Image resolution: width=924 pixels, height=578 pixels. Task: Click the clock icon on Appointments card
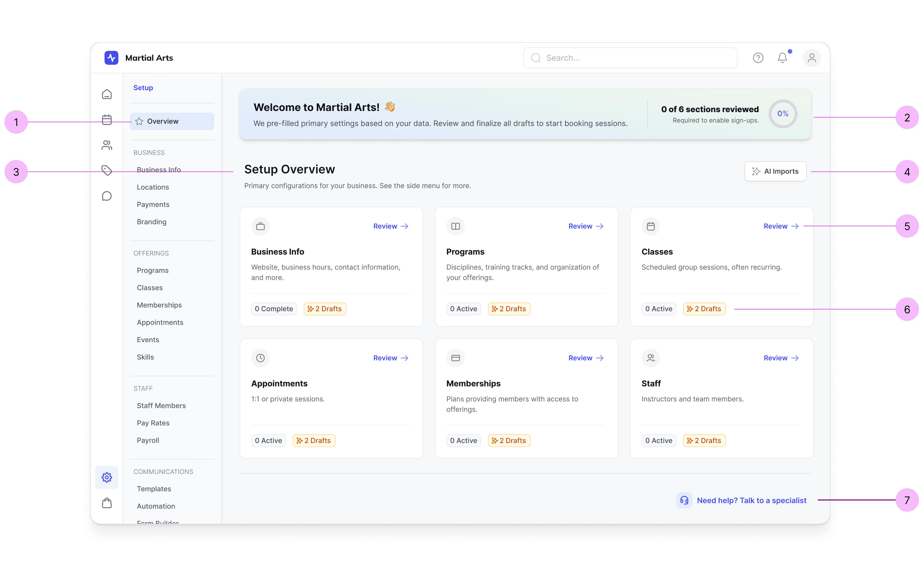tap(260, 358)
